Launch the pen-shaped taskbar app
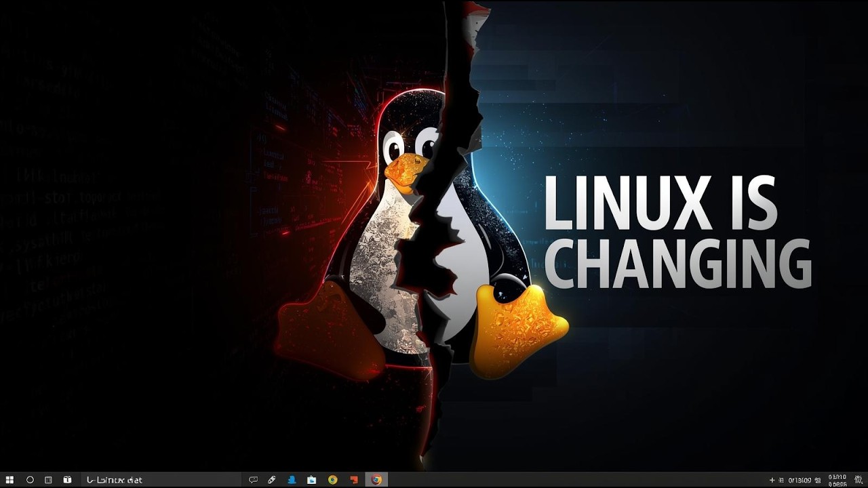 [271, 480]
